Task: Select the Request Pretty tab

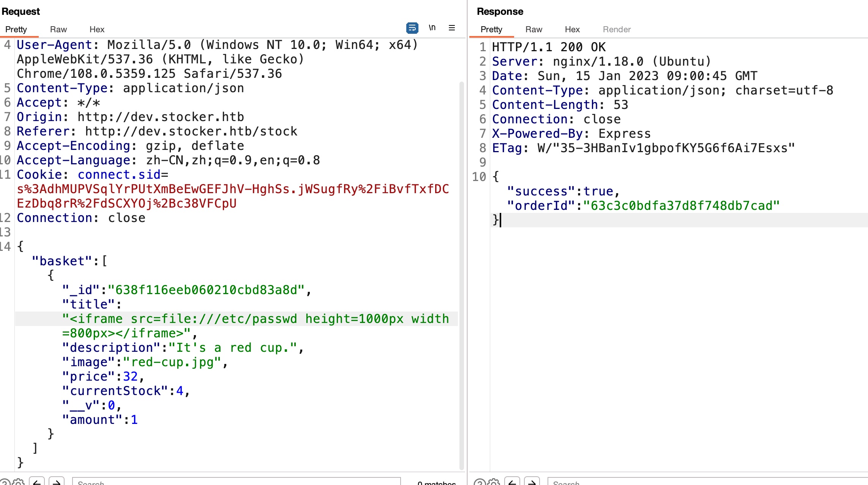Action: click(16, 29)
